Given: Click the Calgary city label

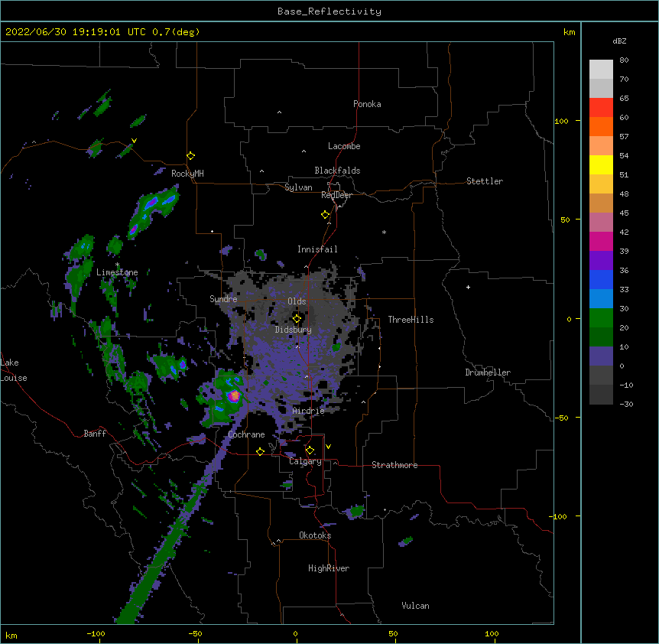Looking at the screenshot, I should tap(305, 461).
